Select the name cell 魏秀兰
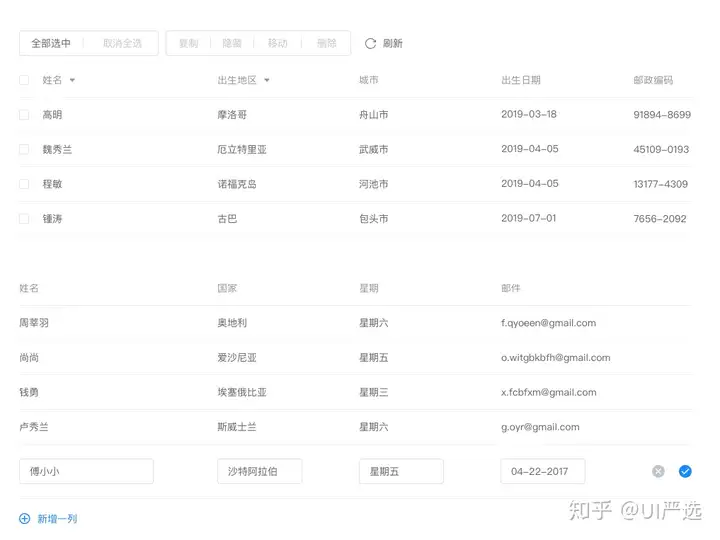The height and width of the screenshot is (540, 720). click(x=57, y=149)
